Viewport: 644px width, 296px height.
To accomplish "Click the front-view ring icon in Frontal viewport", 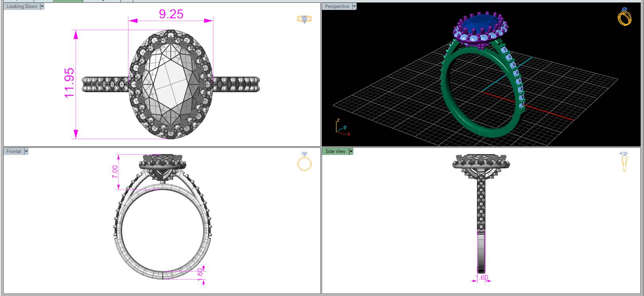I will [305, 161].
